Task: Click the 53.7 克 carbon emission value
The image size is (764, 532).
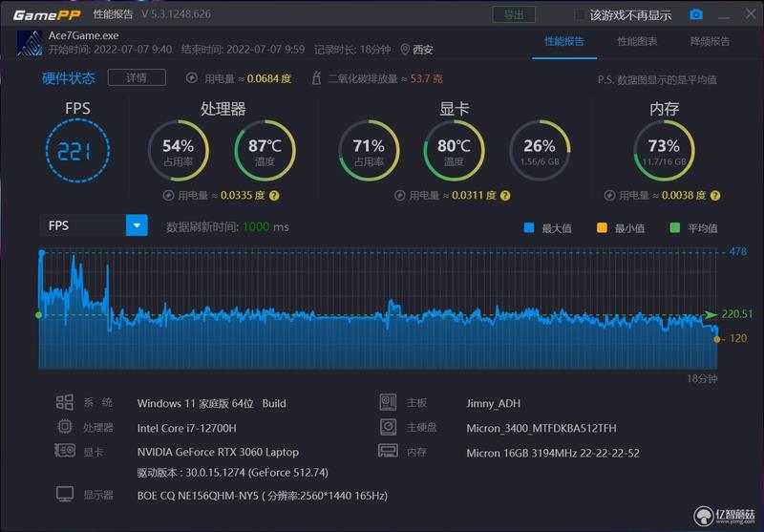Action: pyautogui.click(x=426, y=78)
